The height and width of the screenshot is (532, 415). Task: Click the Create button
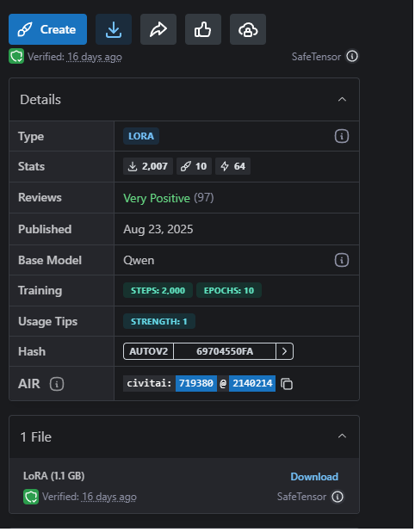tap(48, 29)
